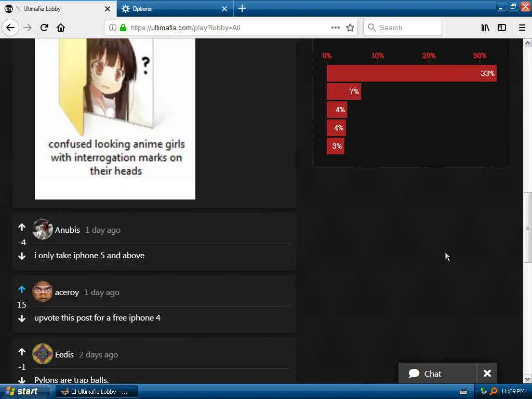532x399 pixels.
Task: Click text 'i only take iphone 5 and above'
Action: coord(89,256)
